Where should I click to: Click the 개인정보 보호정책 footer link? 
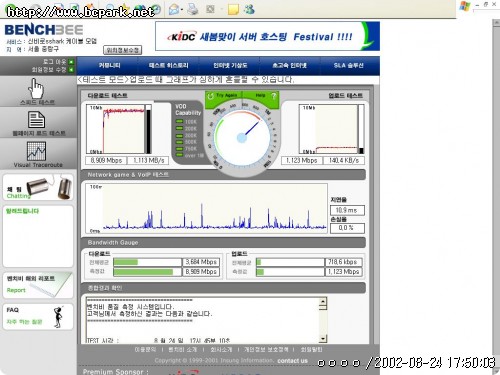(x=266, y=350)
